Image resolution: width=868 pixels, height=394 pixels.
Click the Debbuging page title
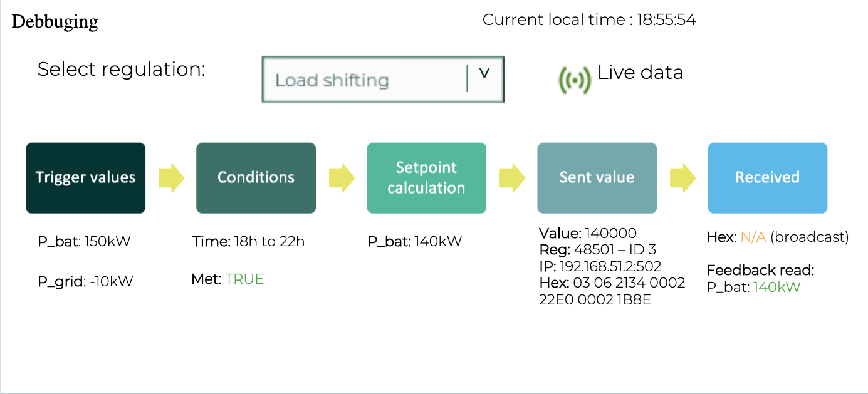55,22
